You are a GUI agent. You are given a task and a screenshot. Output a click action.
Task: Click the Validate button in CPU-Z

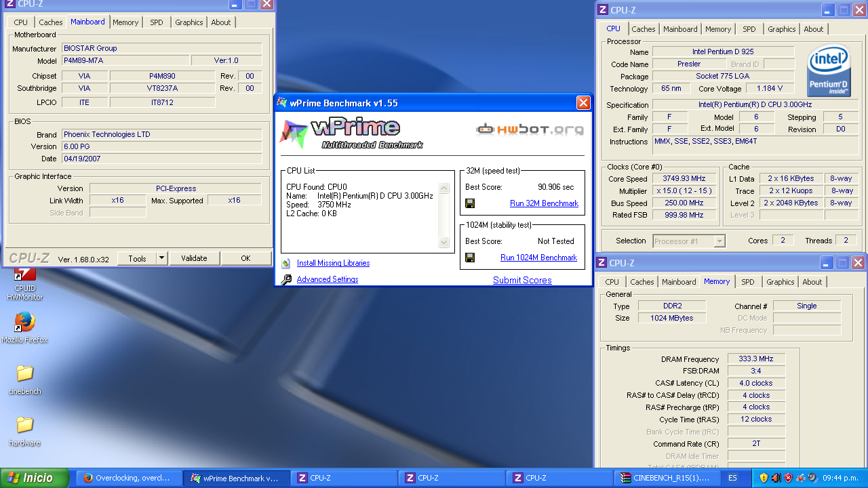[x=194, y=258]
